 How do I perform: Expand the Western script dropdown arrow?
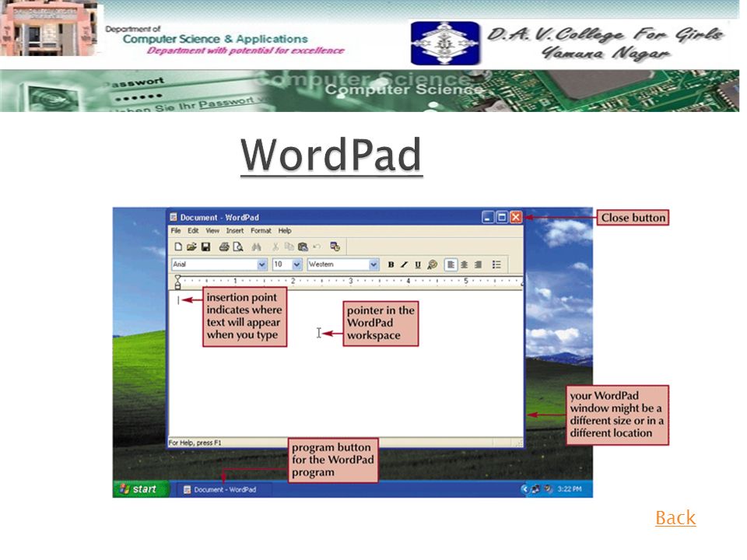(x=373, y=264)
